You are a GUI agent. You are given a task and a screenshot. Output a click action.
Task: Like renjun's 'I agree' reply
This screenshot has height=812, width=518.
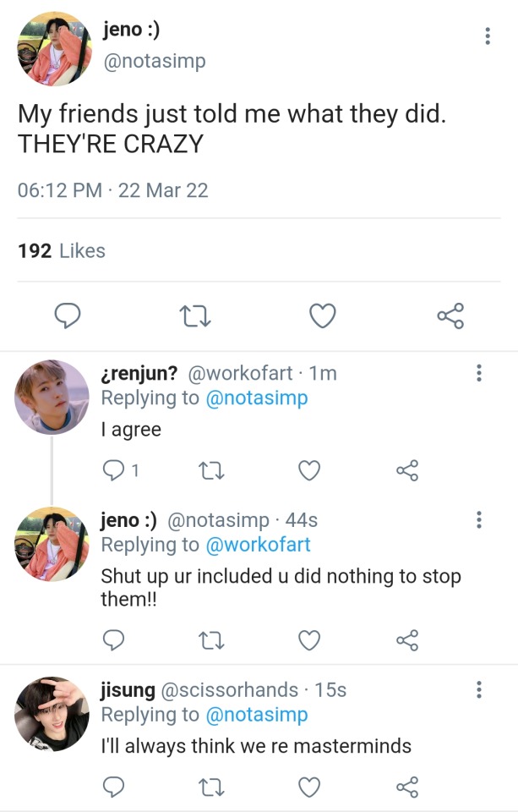click(x=310, y=470)
